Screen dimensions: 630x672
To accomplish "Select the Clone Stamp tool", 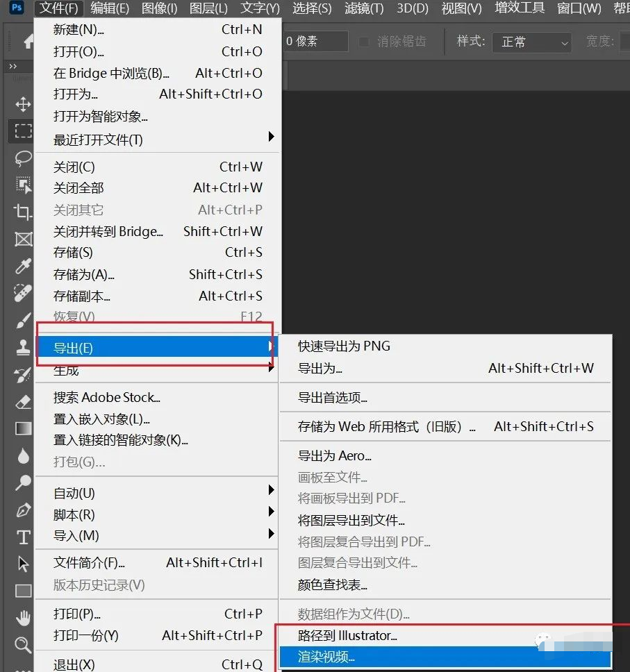I will (x=23, y=347).
